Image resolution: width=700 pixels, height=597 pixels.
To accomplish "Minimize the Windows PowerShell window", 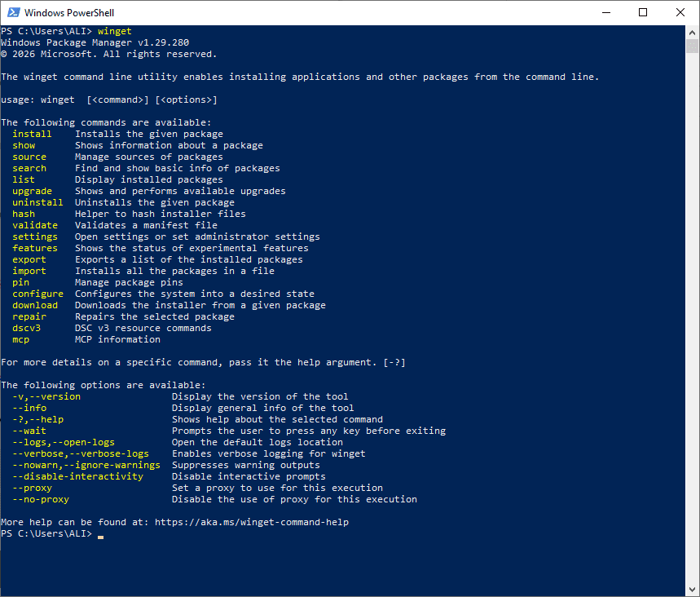I will coord(605,12).
